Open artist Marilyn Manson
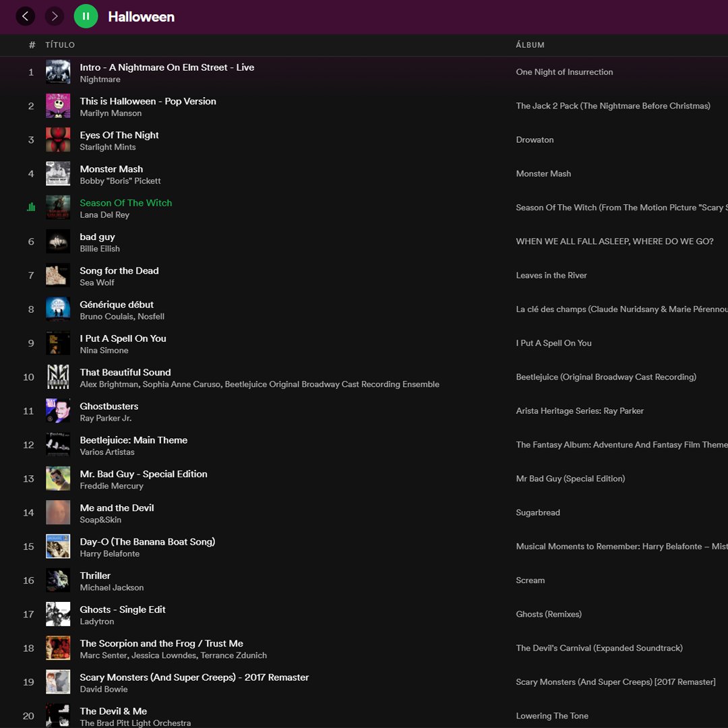Screen dimensions: 728x728 [x=111, y=113]
